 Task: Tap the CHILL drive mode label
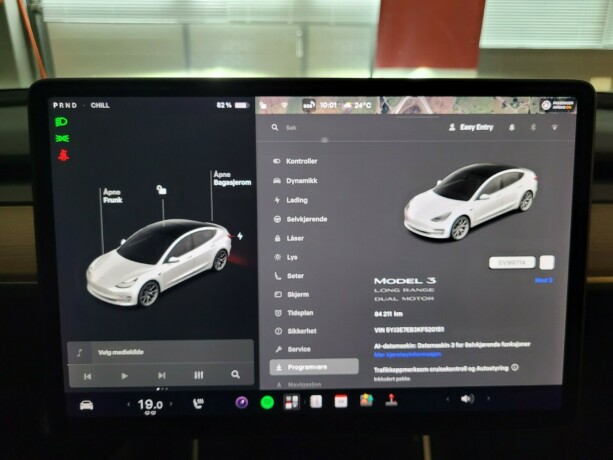point(100,105)
